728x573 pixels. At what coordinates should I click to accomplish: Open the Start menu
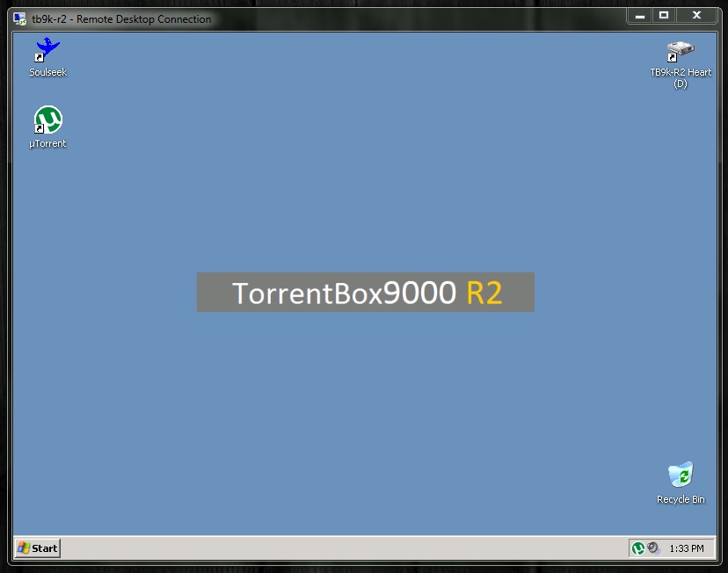click(x=38, y=548)
